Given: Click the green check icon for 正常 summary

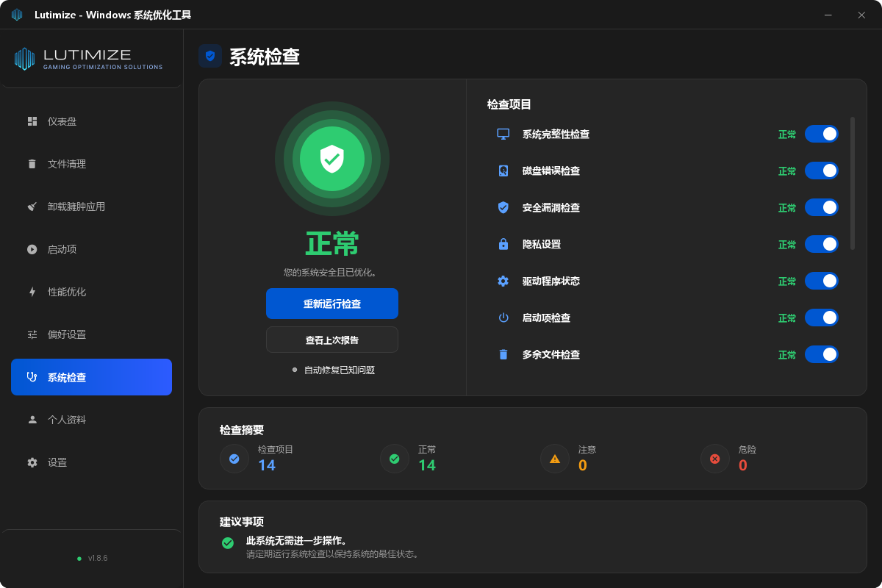Looking at the screenshot, I should pyautogui.click(x=395, y=459).
